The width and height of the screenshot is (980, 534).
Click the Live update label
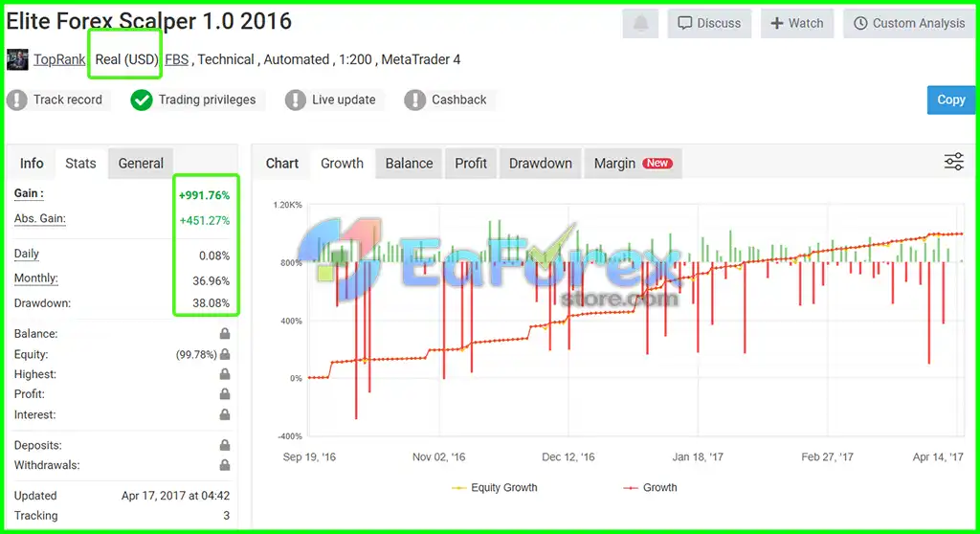point(344,100)
